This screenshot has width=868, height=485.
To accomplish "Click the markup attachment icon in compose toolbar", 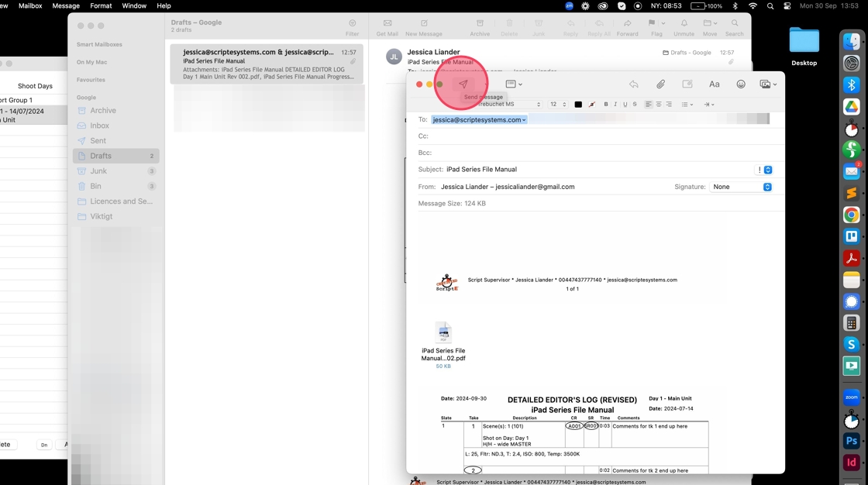I will pos(687,84).
